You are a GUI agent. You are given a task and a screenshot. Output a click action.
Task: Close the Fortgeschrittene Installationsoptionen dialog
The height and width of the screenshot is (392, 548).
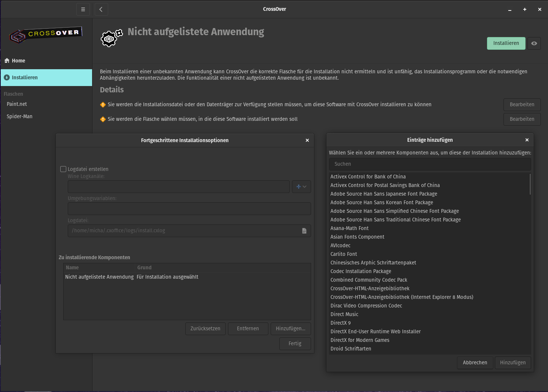pyautogui.click(x=307, y=140)
